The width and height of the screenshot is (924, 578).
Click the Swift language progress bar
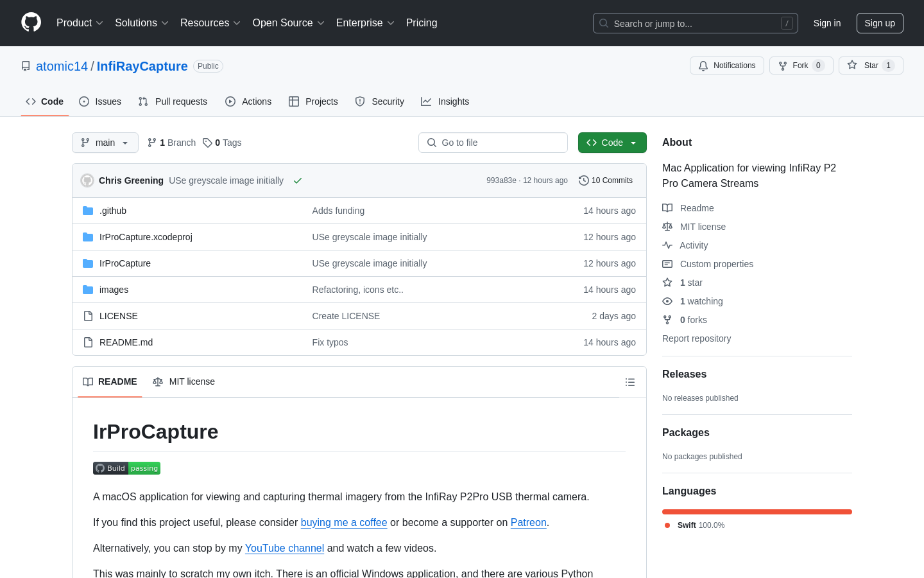757,512
